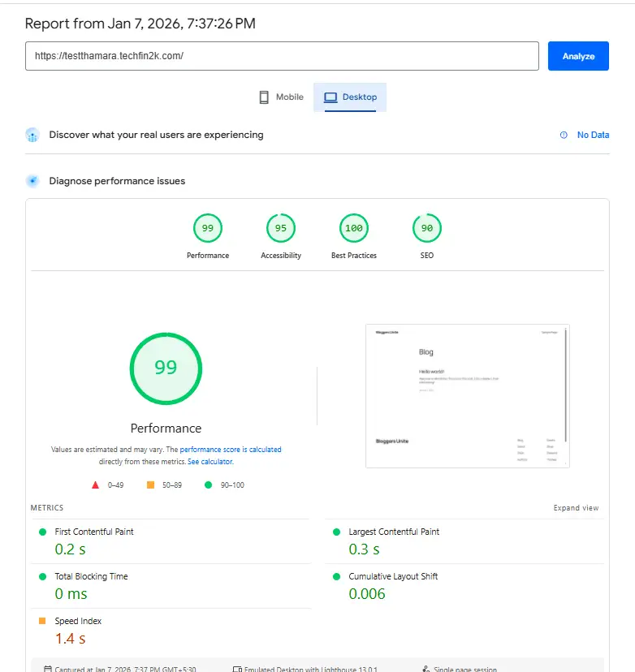Click the Analyze button
Viewport: 635px width, 672px height.
578,56
